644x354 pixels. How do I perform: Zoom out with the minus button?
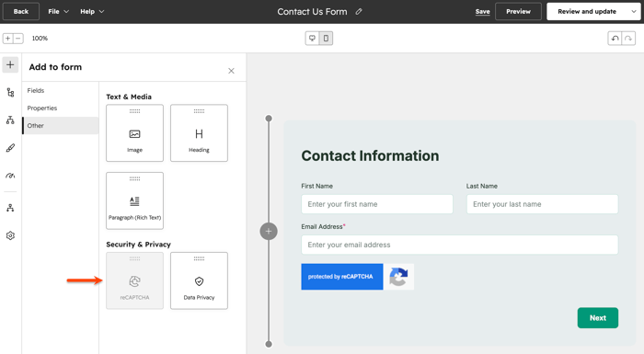pos(18,39)
